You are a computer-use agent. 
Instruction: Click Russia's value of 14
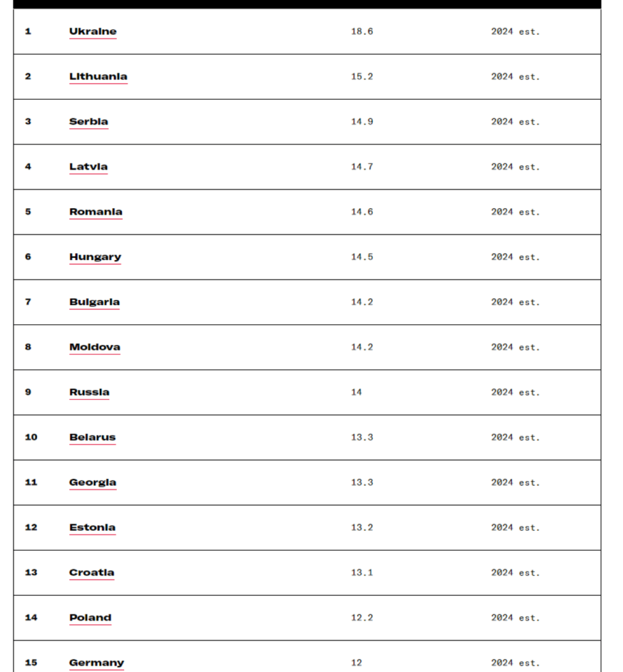pyautogui.click(x=356, y=392)
